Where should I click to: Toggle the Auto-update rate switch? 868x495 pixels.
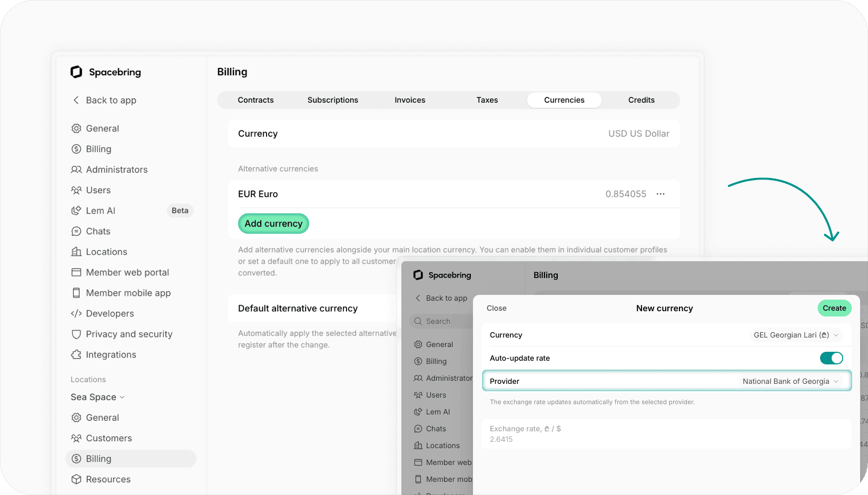pos(832,358)
